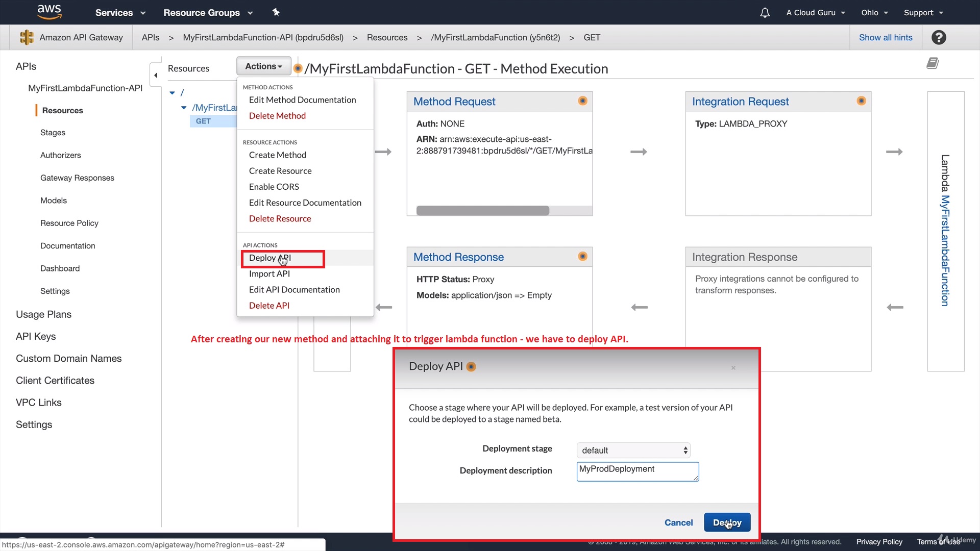
Task: Open the notifications bell icon
Action: click(x=765, y=13)
